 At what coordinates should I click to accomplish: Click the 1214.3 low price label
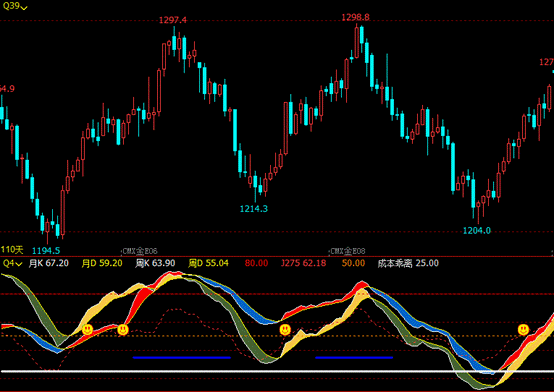coord(254,209)
